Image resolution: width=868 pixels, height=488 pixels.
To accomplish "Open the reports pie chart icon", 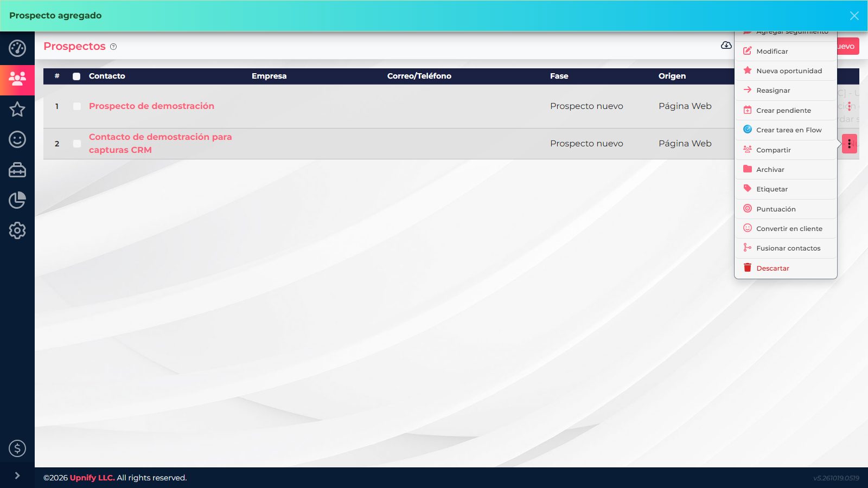I will [x=17, y=200].
